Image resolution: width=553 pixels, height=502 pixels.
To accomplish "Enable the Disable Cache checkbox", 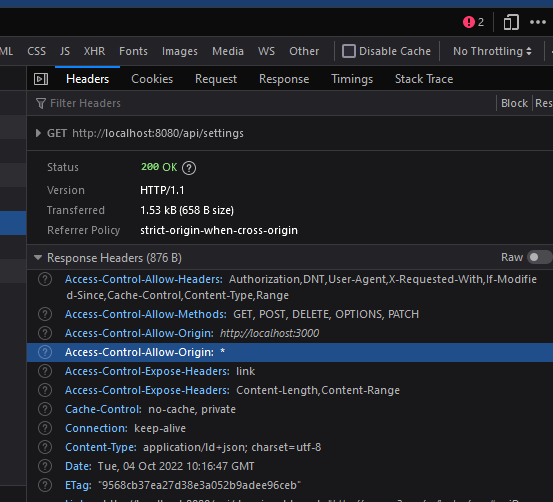I will [349, 51].
